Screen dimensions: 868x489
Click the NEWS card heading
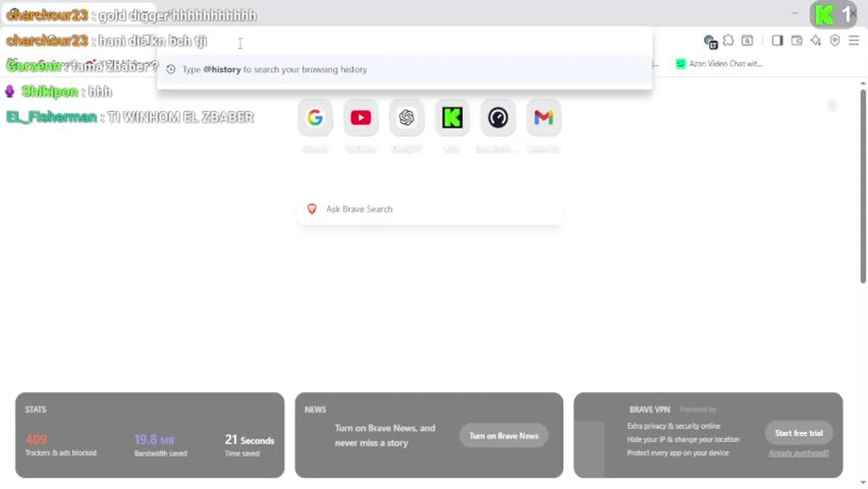(x=315, y=410)
